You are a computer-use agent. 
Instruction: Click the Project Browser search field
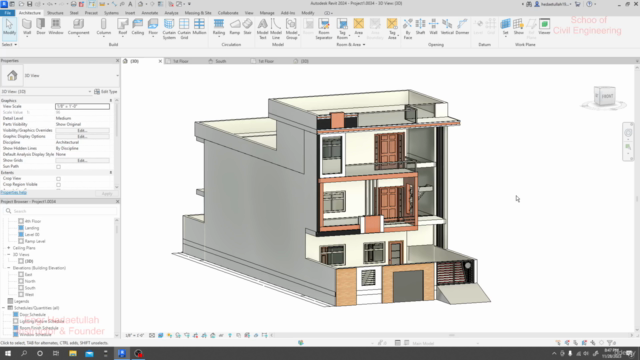(x=61, y=211)
